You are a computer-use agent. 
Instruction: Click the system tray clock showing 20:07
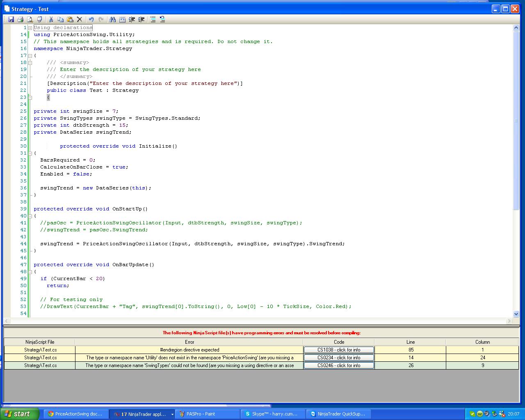514,414
